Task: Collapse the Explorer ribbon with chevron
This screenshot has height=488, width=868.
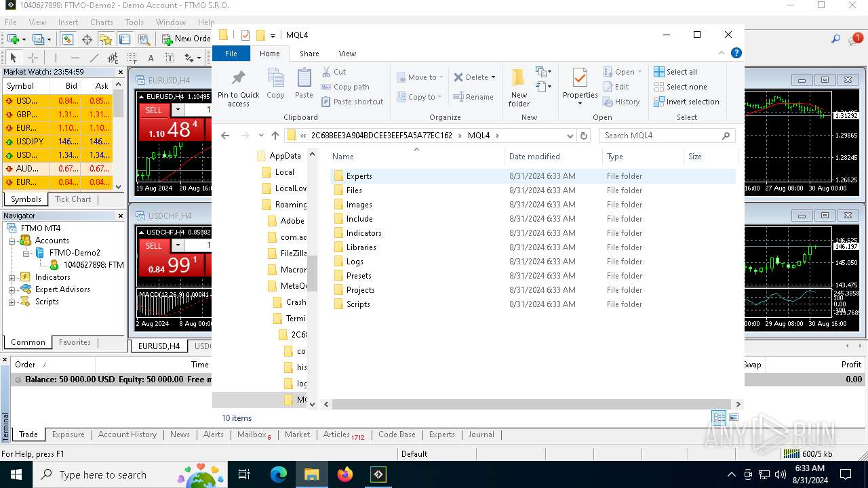Action: click(x=722, y=53)
